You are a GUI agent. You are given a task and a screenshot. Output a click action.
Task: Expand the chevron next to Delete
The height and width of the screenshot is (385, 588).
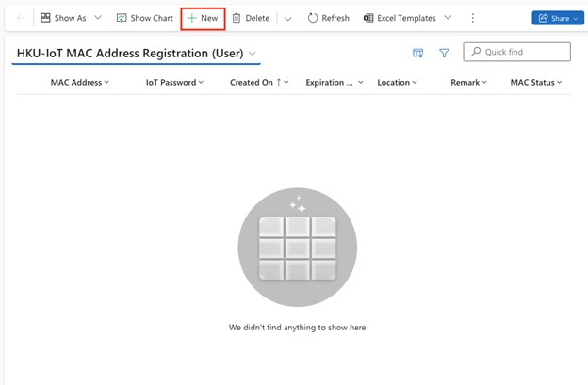(287, 18)
